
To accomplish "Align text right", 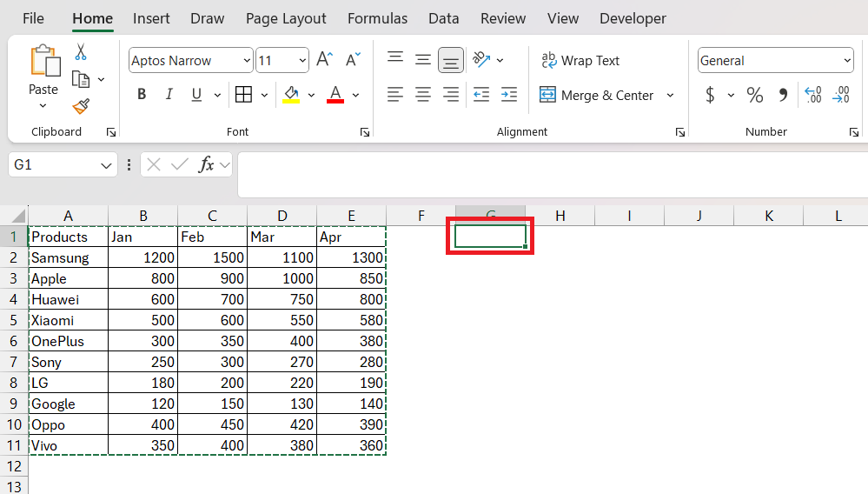I will point(451,95).
